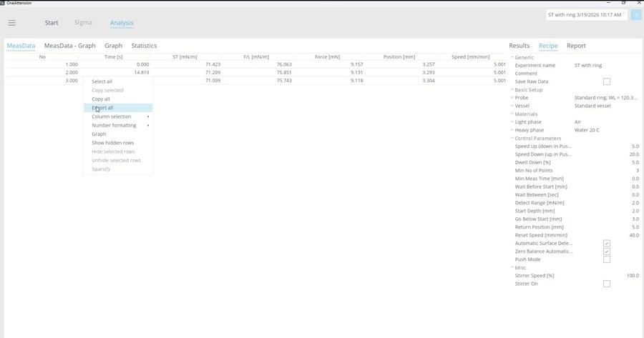The width and height of the screenshot is (644, 338).
Task: Click the Speed Up value 5.0
Action: pyautogui.click(x=635, y=146)
